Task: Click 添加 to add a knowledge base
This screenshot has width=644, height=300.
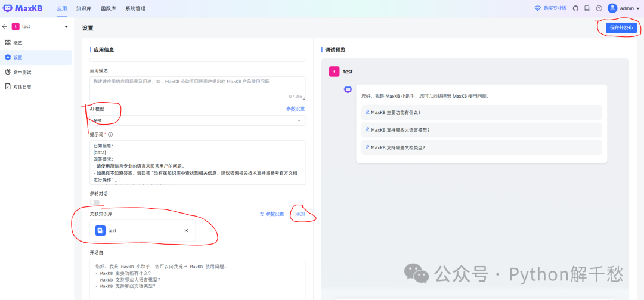Action: tap(298, 214)
